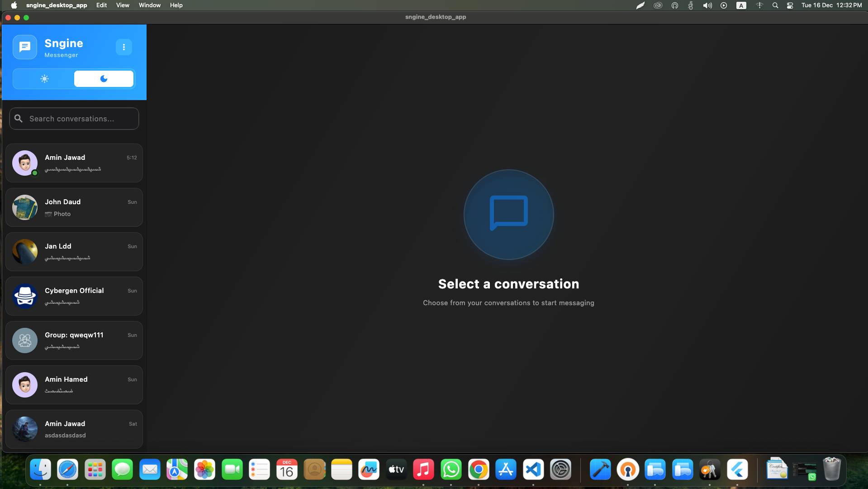
Task: Click the group avatar for qweqw111
Action: [x=24, y=340]
